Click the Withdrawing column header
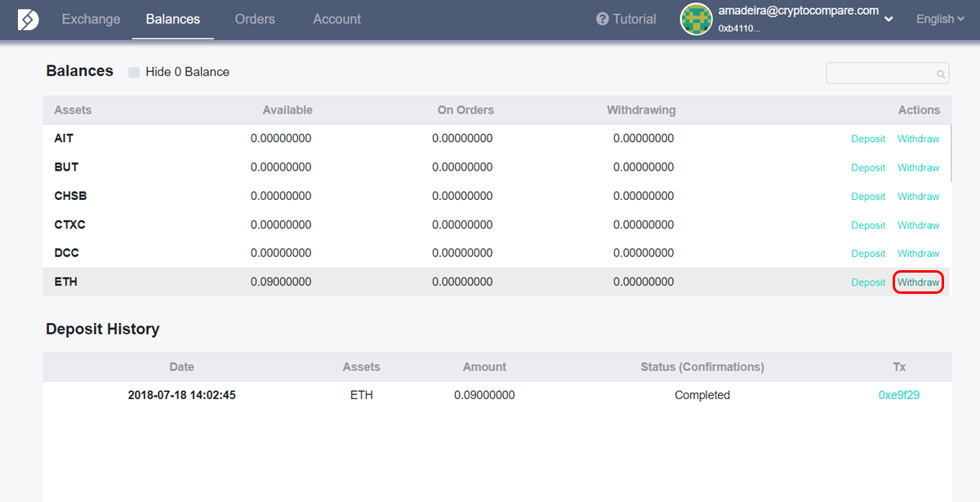Image resolution: width=980 pixels, height=502 pixels. (x=641, y=110)
